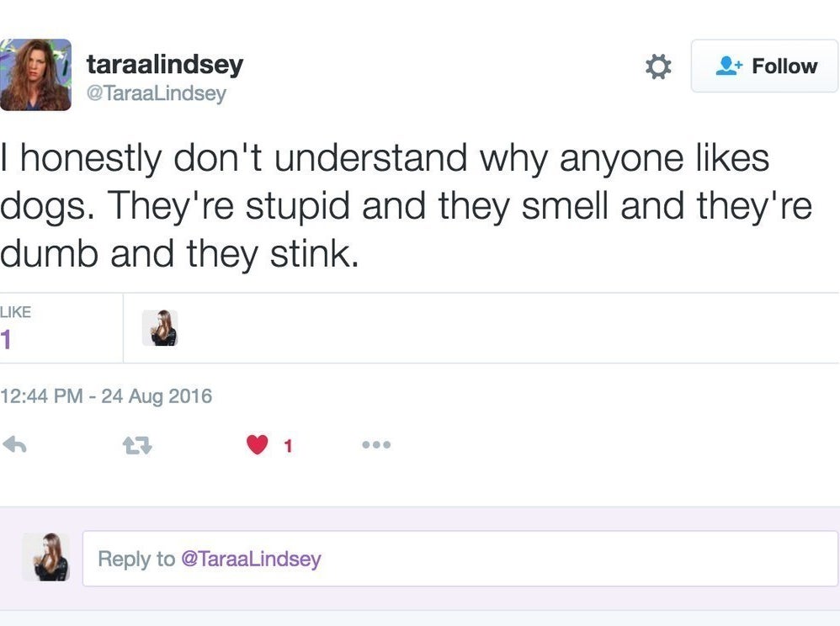The image size is (840, 626).
Task: Open the gear settings dropdown
Action: [x=657, y=66]
